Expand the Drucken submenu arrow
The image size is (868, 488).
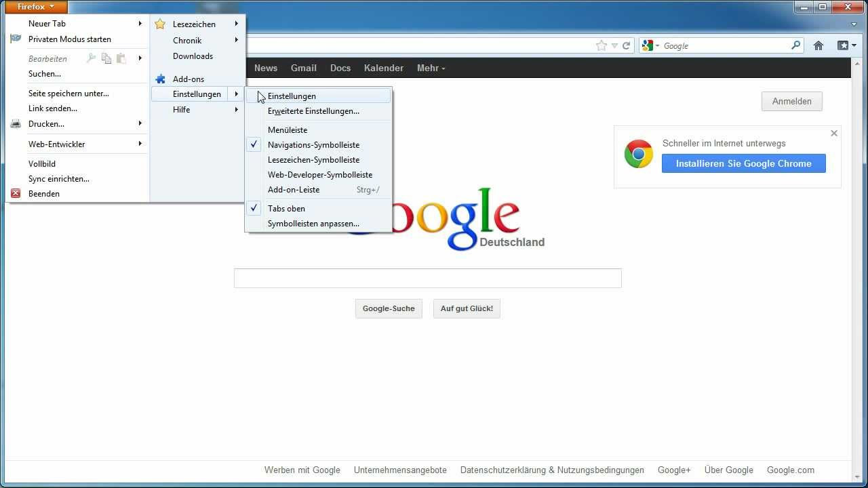pos(140,123)
